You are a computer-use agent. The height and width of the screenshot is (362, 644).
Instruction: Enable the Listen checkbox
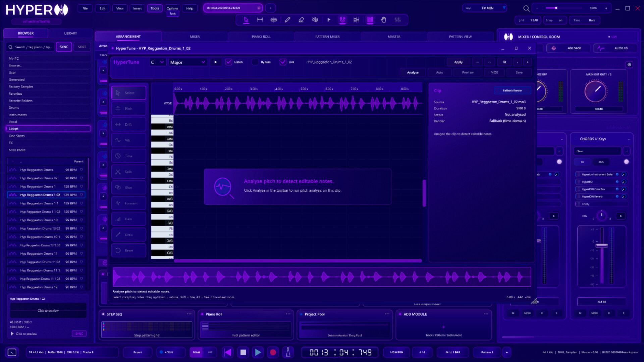(229, 62)
